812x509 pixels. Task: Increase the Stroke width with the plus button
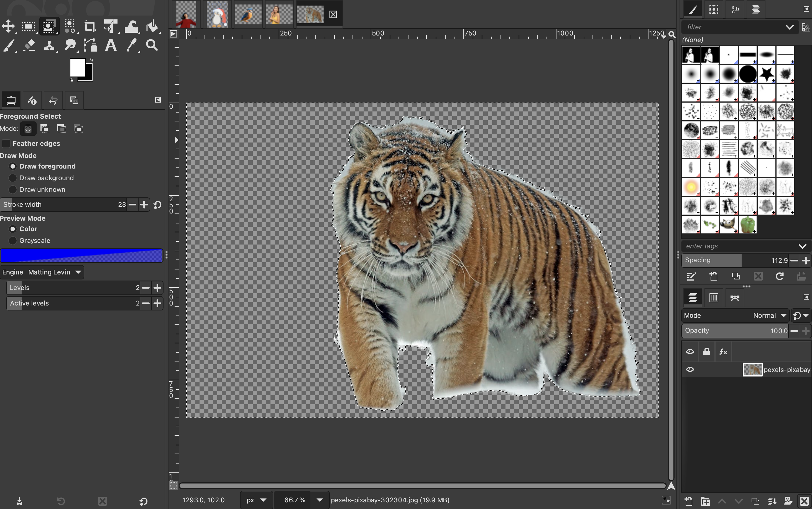click(144, 205)
